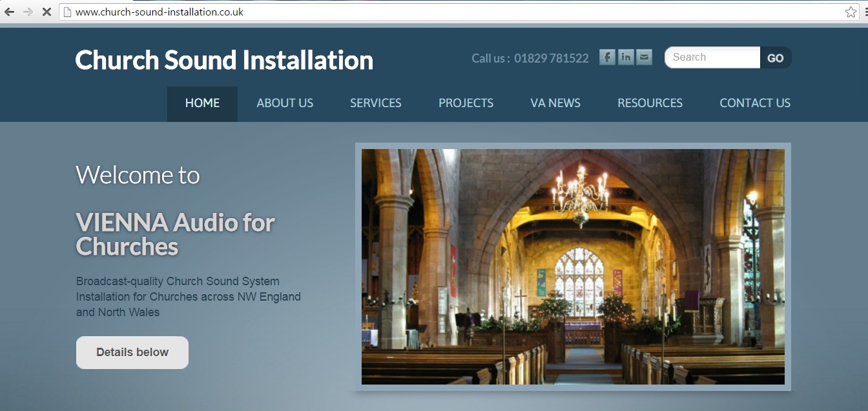Click the church interior photo
The width and height of the screenshot is (868, 411).
[573, 266]
